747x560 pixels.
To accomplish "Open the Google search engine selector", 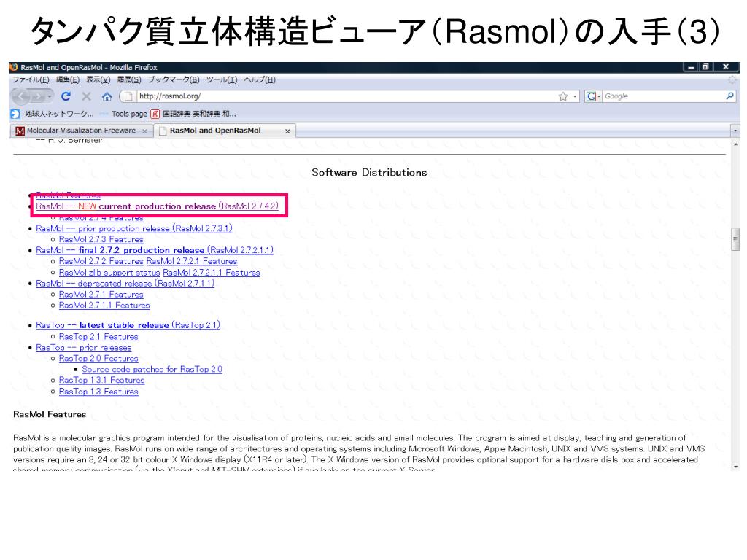I will pos(593,96).
